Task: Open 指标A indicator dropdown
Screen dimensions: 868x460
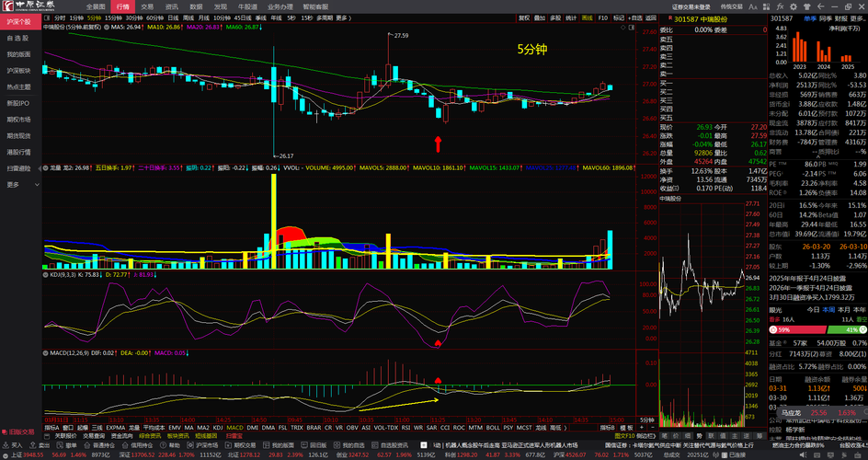Action: coord(52,428)
